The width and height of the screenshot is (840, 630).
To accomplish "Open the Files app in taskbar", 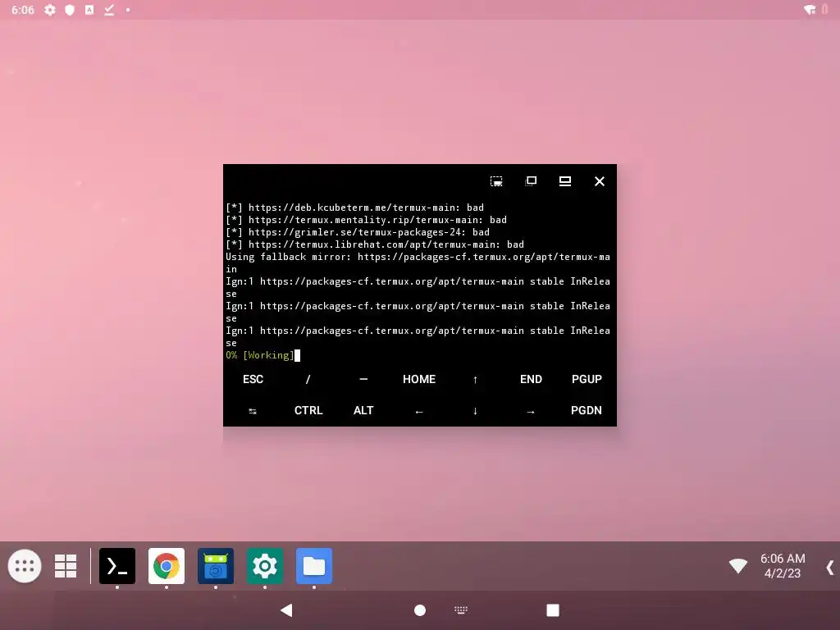I will [314, 566].
